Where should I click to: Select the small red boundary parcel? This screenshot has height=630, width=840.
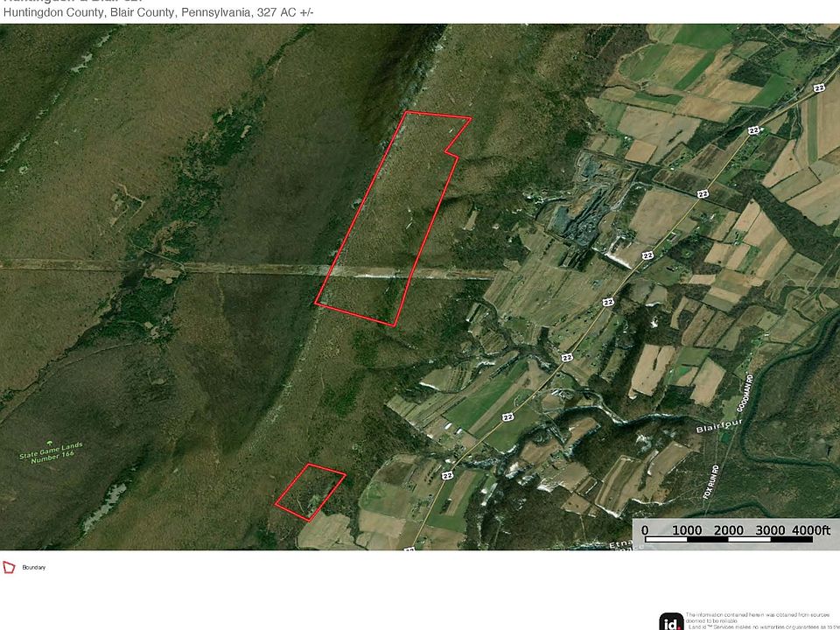310,493
